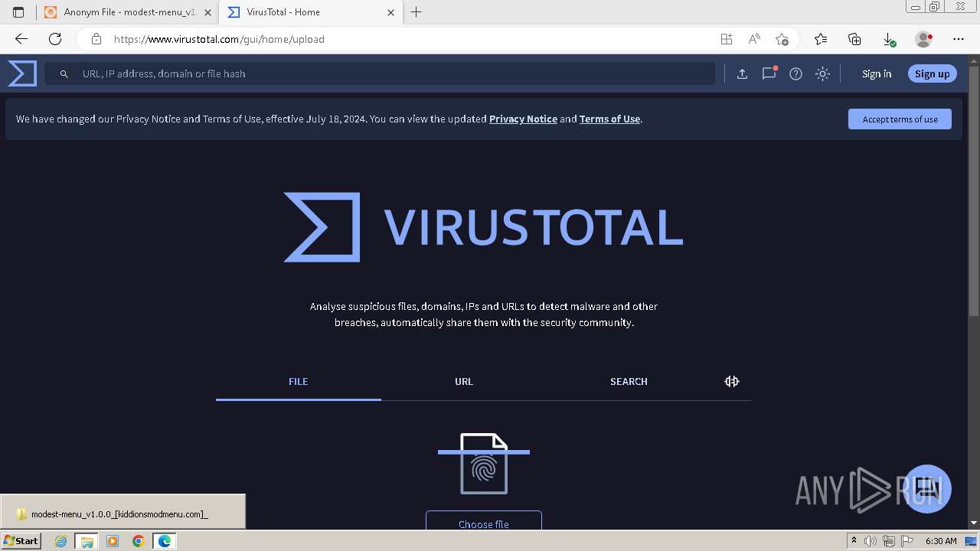Screen dimensions: 980x551
Task: Click the API scripts icon beside SEARCH
Action: (x=732, y=381)
